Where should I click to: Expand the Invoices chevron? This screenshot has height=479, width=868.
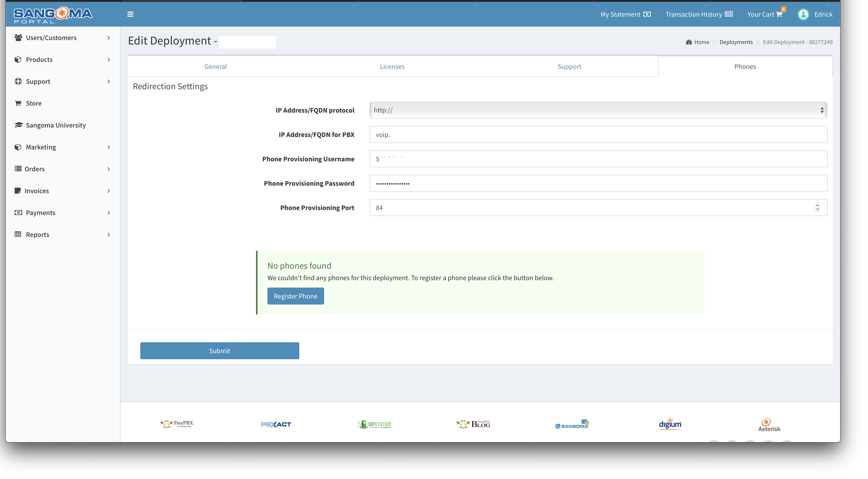click(x=109, y=191)
